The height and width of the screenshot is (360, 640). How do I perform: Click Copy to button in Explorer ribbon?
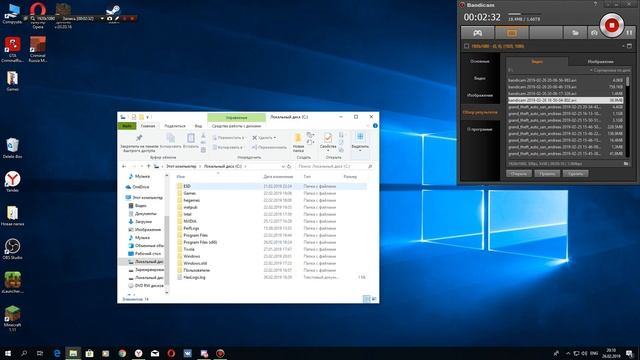[228, 147]
